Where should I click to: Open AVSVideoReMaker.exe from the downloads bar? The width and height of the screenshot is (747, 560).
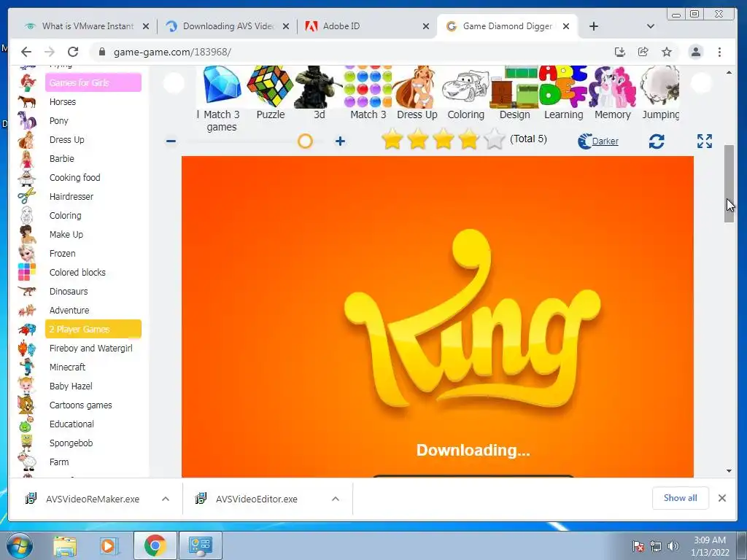[86, 499]
